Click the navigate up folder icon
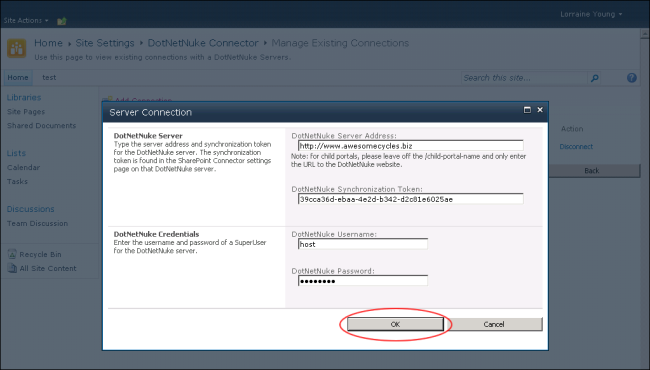This screenshot has width=650, height=370. [62, 21]
